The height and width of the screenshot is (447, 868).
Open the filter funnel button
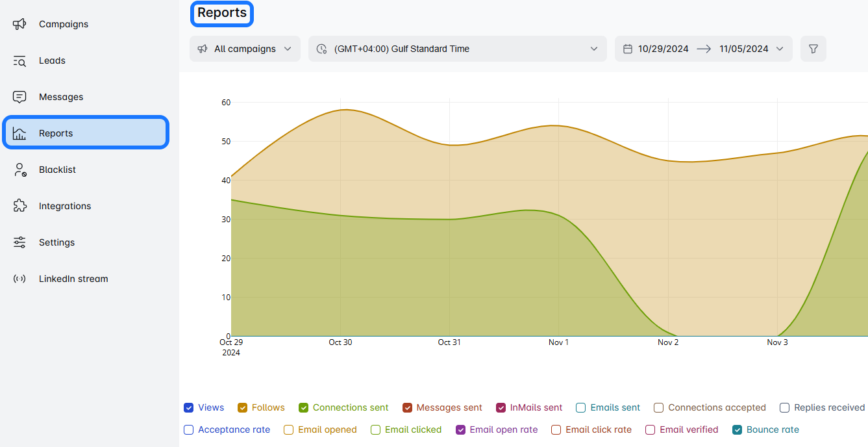pyautogui.click(x=813, y=49)
